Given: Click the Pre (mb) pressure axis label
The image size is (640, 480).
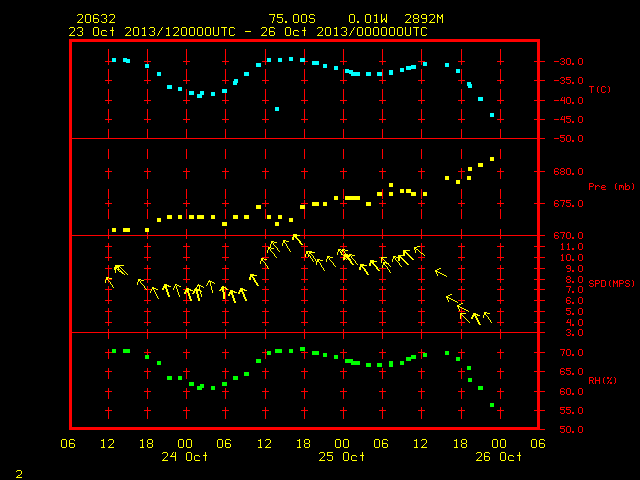Looking at the screenshot, I should [611, 187].
